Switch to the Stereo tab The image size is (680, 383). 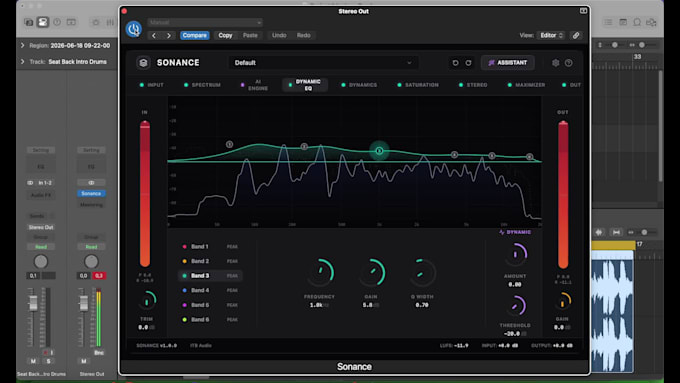click(473, 85)
